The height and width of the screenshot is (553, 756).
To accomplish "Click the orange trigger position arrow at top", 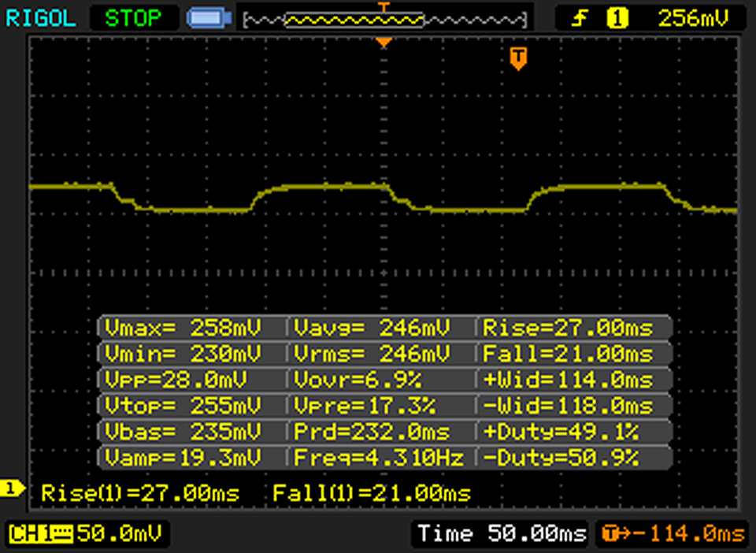I will tap(384, 43).
